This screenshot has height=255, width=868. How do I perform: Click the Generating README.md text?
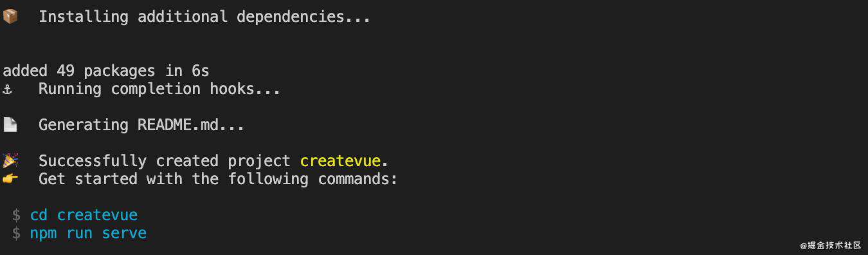coord(141,125)
